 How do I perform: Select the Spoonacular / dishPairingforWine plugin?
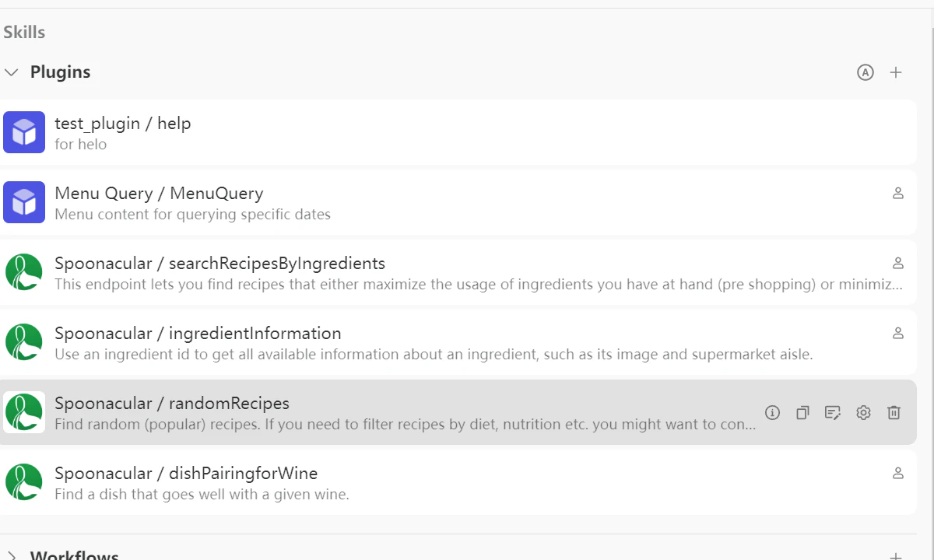[186, 474]
